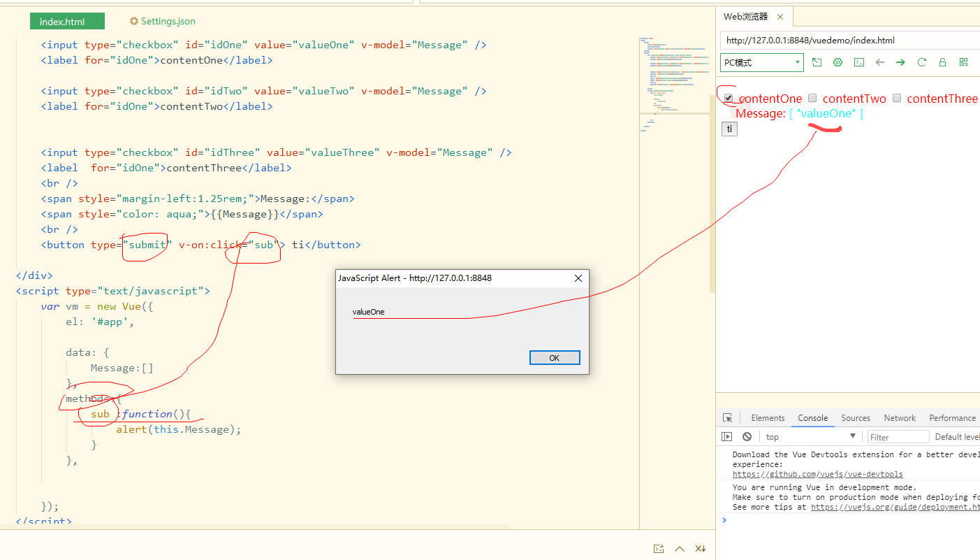
Task: Click the valueOne text in the alert
Action: click(368, 312)
